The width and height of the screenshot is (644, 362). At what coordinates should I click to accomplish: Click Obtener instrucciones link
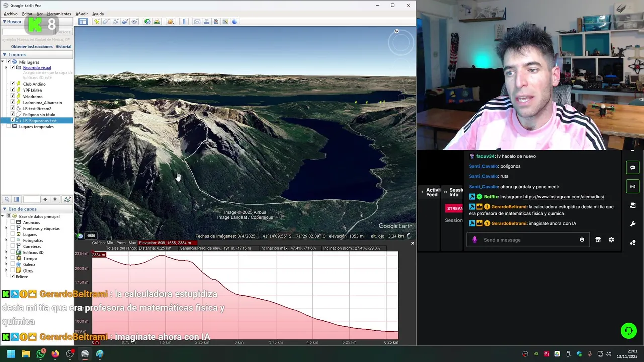(32, 46)
